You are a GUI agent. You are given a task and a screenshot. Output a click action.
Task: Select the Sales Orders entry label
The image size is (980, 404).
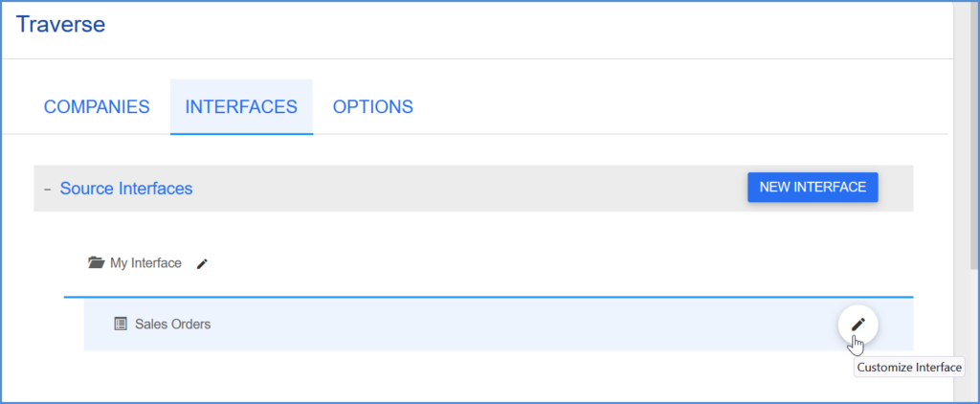(x=172, y=325)
